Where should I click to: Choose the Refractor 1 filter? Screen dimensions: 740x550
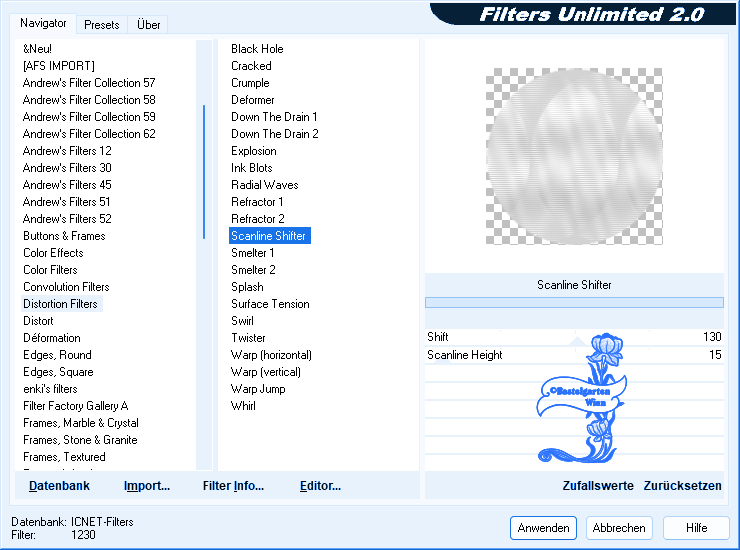(257, 202)
